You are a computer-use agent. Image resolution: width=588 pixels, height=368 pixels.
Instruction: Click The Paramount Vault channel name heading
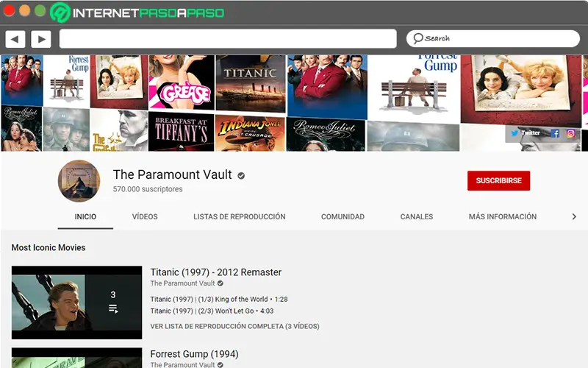tap(173, 174)
